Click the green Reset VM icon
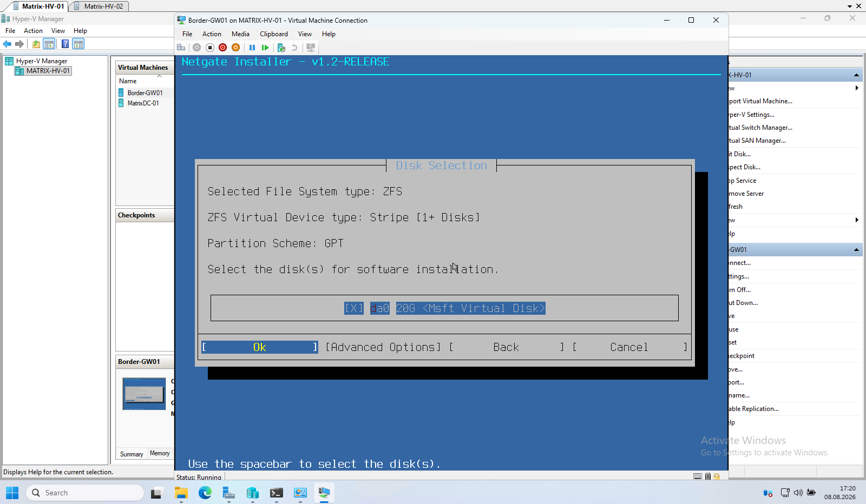Screen dimensions: 866x504 point(265,48)
